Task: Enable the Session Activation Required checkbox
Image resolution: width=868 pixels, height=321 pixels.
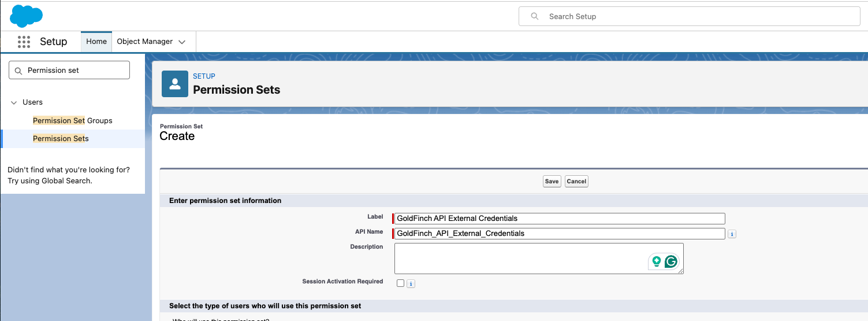Action: click(x=400, y=283)
